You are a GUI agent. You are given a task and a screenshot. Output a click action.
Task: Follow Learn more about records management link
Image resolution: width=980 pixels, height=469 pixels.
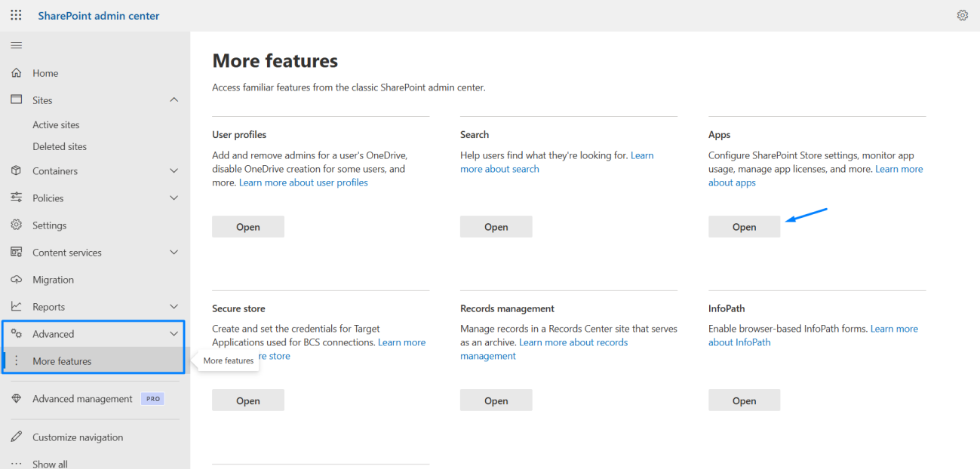(x=573, y=342)
